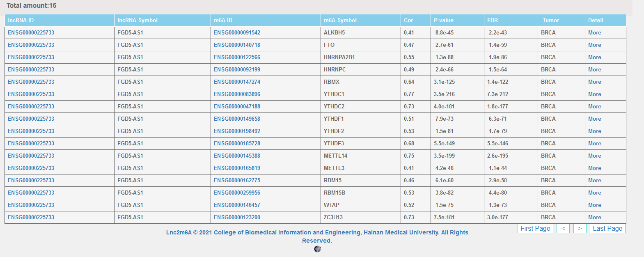Select Cor value 0.64 in RBMX row

point(416,82)
